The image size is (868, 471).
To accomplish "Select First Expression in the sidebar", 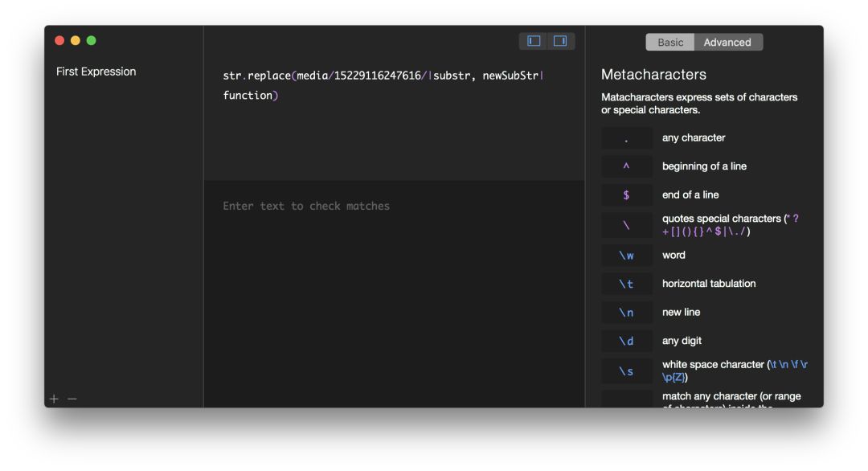I will click(x=96, y=72).
